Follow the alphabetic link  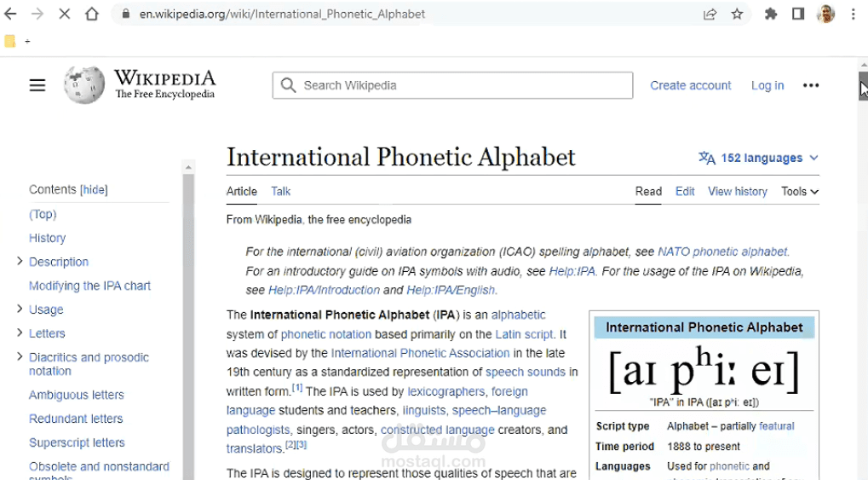(518, 315)
